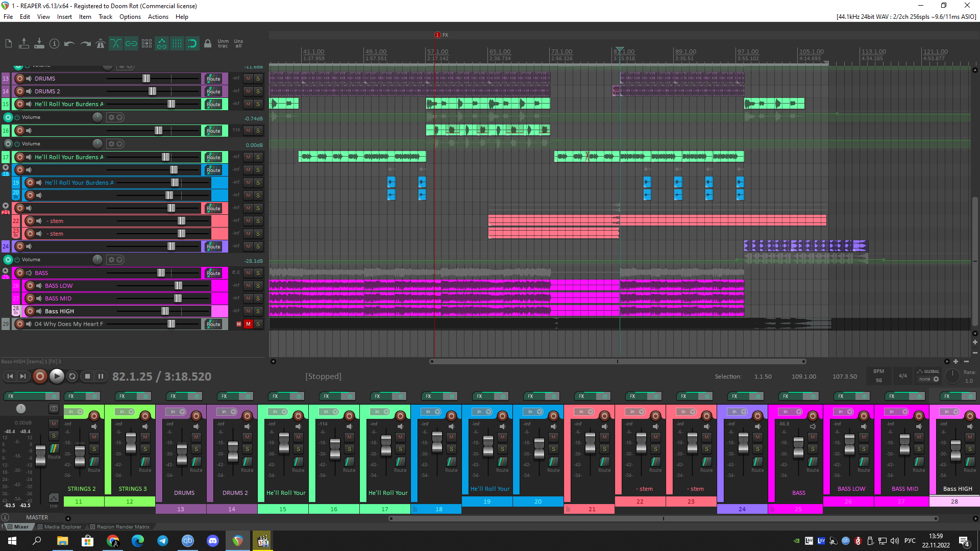The height and width of the screenshot is (551, 980).
Task: Open FX on DRUMS 2 mixer strip
Action: point(229,396)
